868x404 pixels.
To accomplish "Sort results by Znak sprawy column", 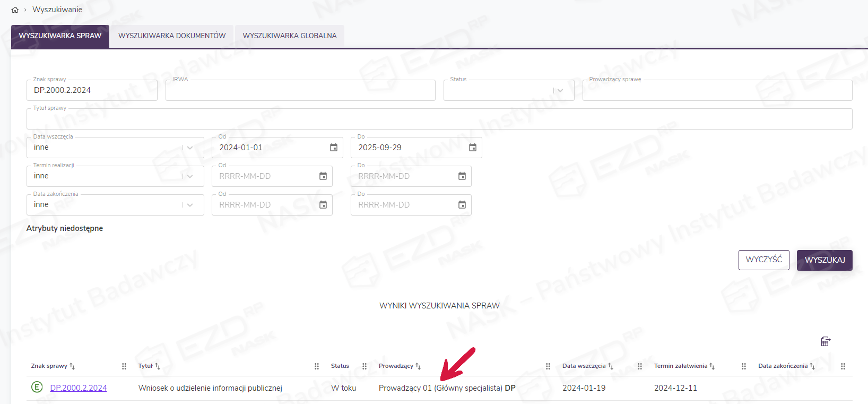I will click(x=72, y=366).
